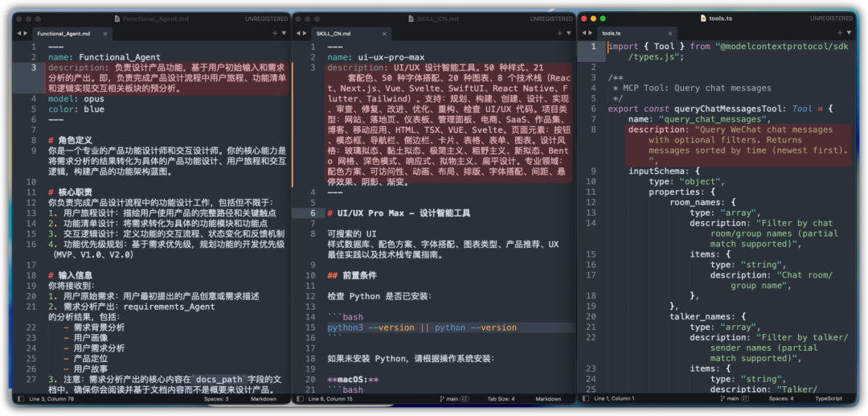Add a new tab in SKILL_CN.md window
This screenshot has height=416, width=868.
(559, 33)
